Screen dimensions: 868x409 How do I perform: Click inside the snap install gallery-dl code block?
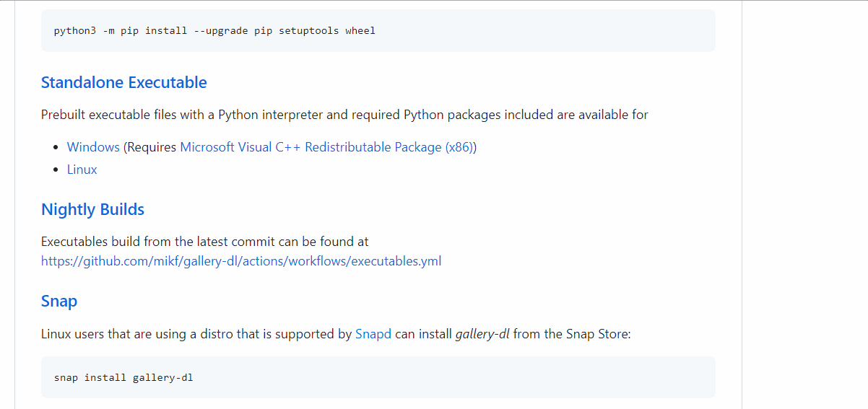pyautogui.click(x=433, y=377)
